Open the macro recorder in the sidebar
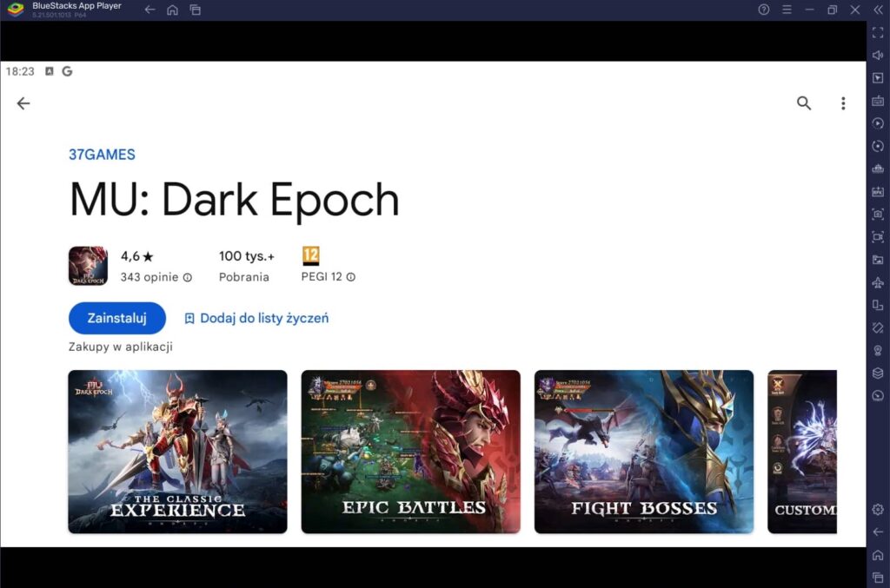Image resolution: width=890 pixels, height=588 pixels. 878,122
